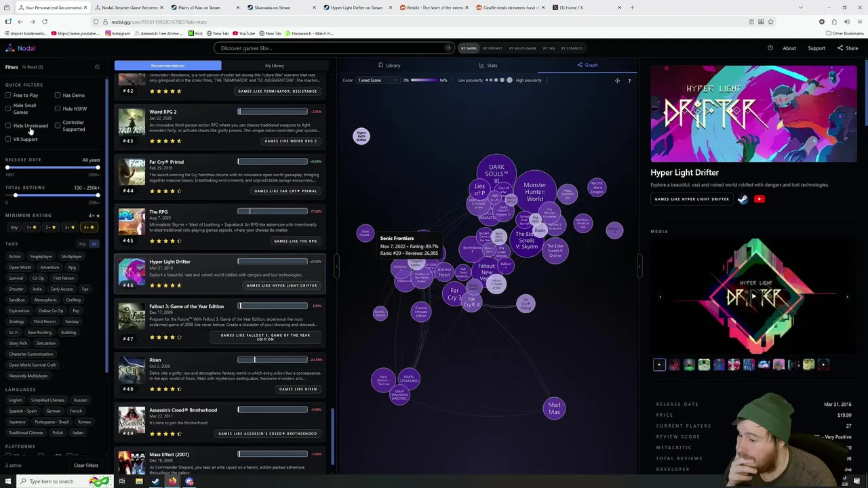The height and width of the screenshot is (488, 868).
Task: Set minimum rating to Any
Action: tap(14, 227)
